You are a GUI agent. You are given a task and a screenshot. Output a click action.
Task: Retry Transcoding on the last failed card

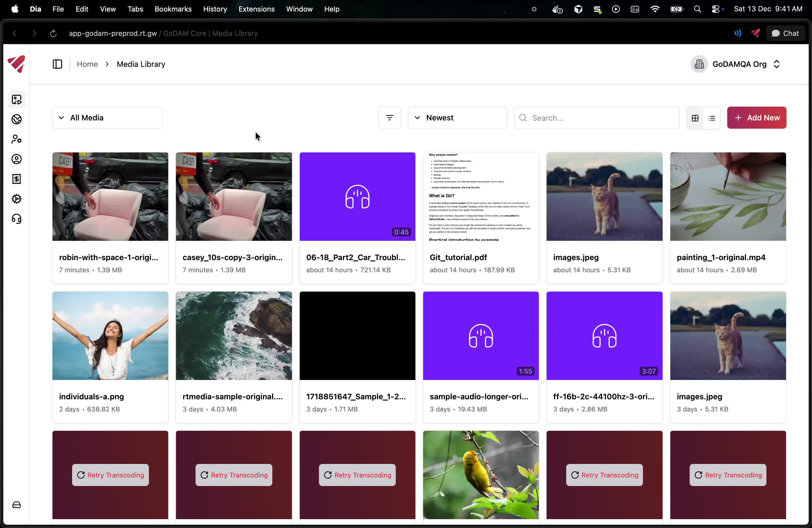(728, 475)
